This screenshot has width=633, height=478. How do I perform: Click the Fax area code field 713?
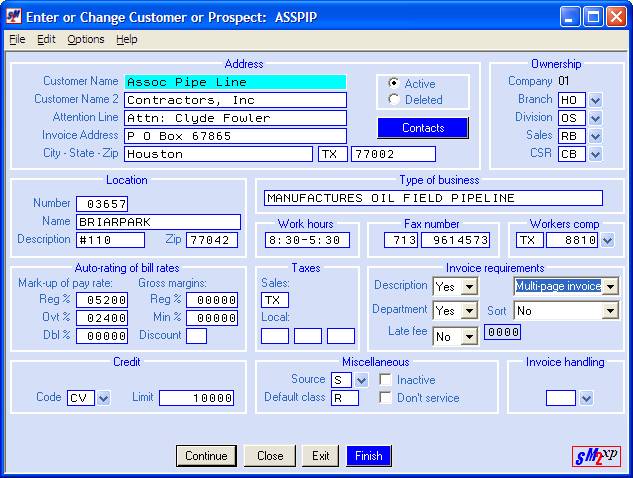(x=401, y=240)
